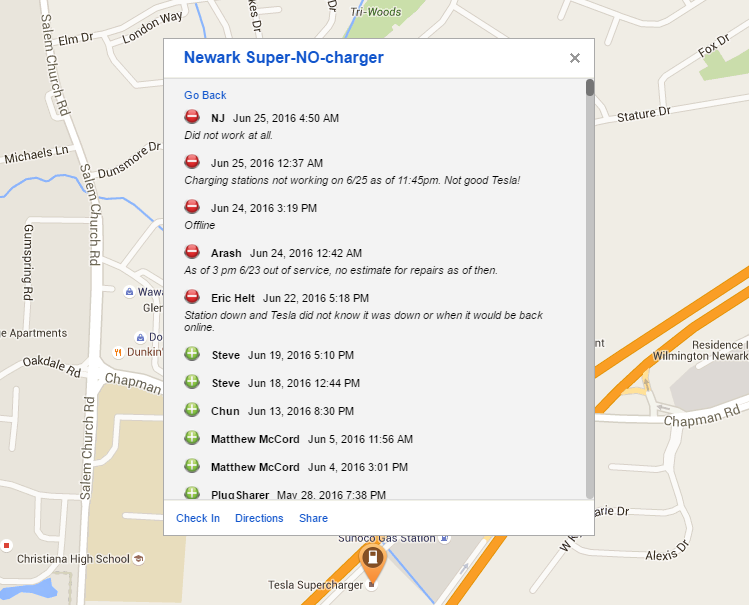The height and width of the screenshot is (605, 749).
Task: Click the Go Back link
Action: 205,95
